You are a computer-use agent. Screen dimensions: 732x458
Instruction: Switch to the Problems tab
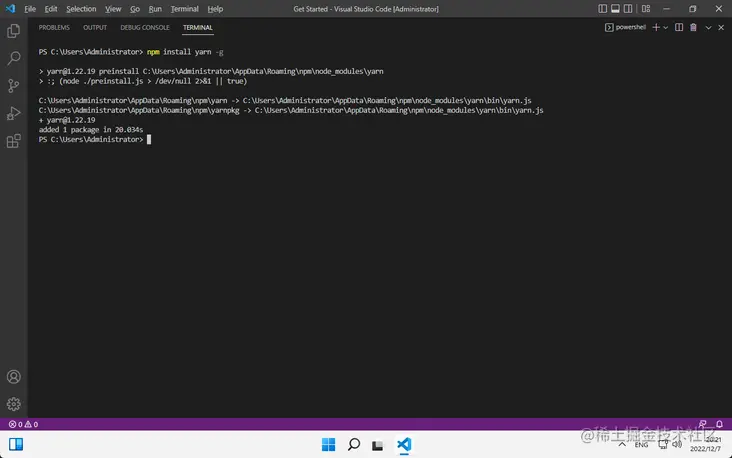(54, 28)
